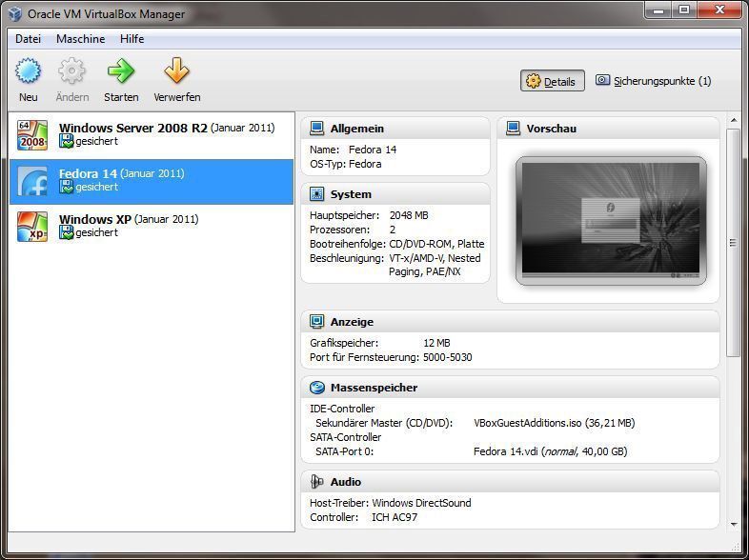Open the Datei menu

pos(29,39)
